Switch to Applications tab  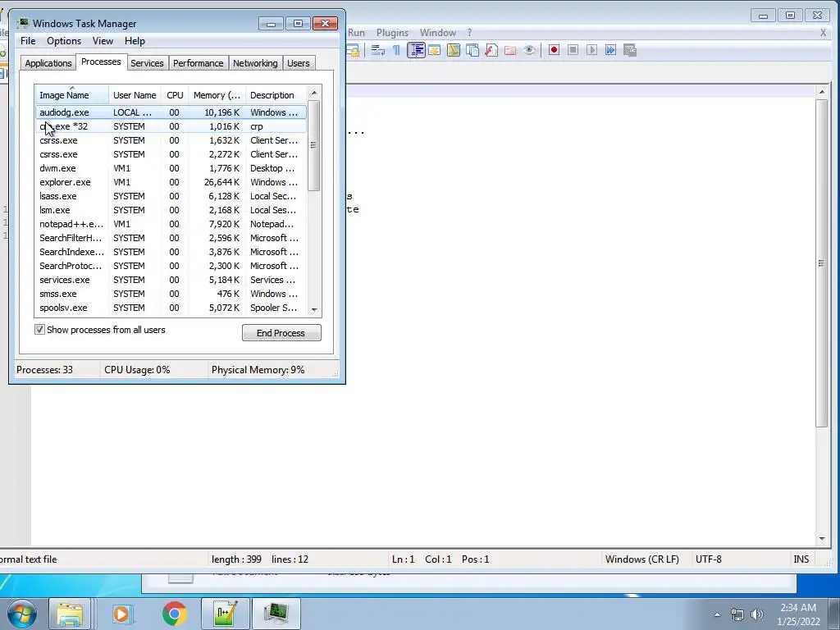48,63
